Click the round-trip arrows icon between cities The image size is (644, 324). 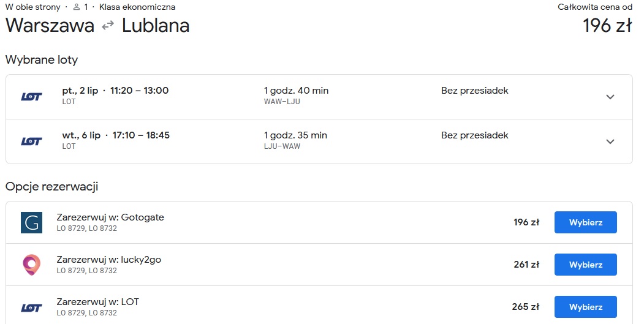coord(108,26)
